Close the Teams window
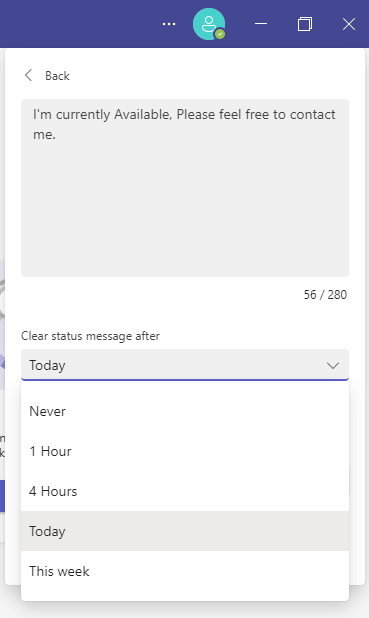This screenshot has height=618, width=369. 349,24
